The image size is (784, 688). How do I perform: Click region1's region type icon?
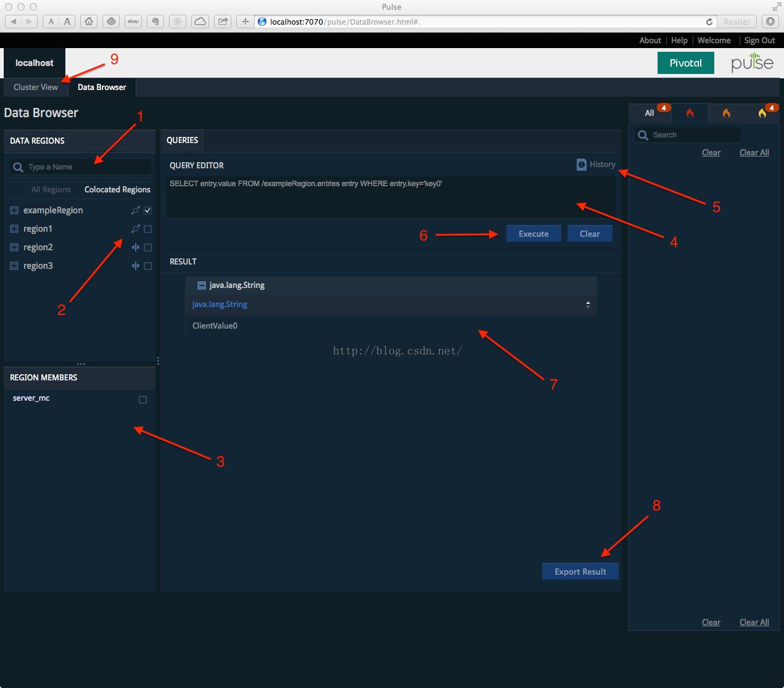point(136,229)
